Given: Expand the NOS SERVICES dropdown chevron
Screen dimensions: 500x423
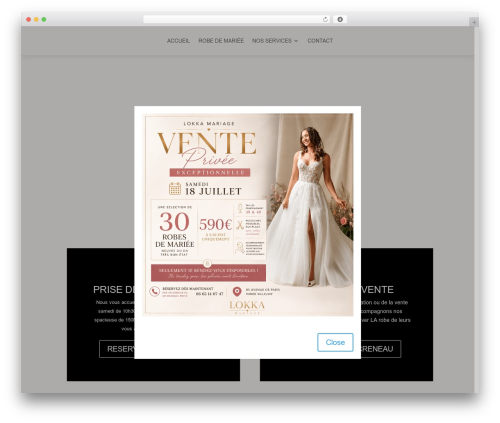Looking at the screenshot, I should [x=296, y=41].
